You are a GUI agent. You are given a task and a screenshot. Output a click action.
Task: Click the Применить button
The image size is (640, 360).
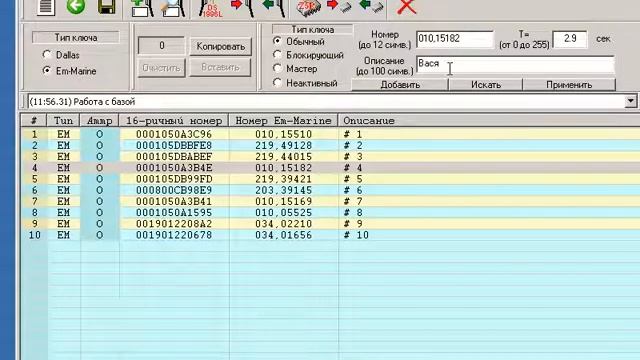[569, 84]
